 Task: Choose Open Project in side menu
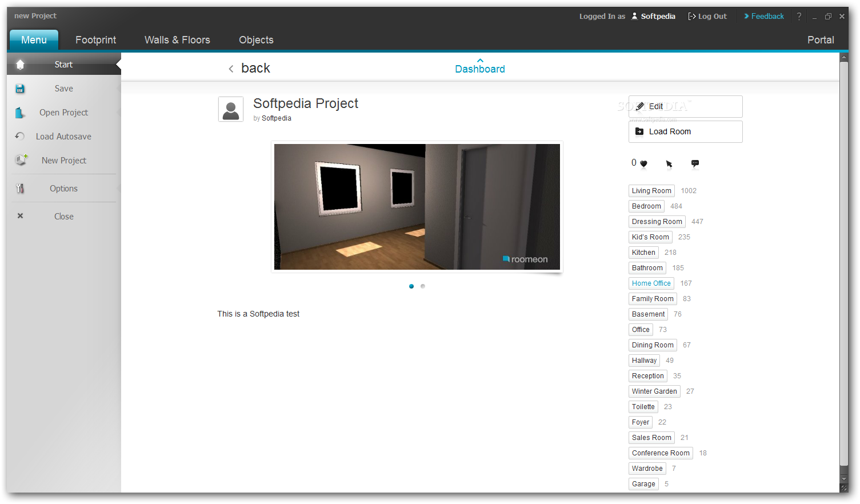(64, 113)
